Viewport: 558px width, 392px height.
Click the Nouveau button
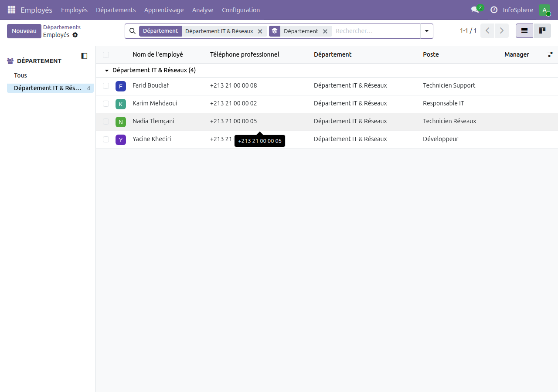[24, 31]
